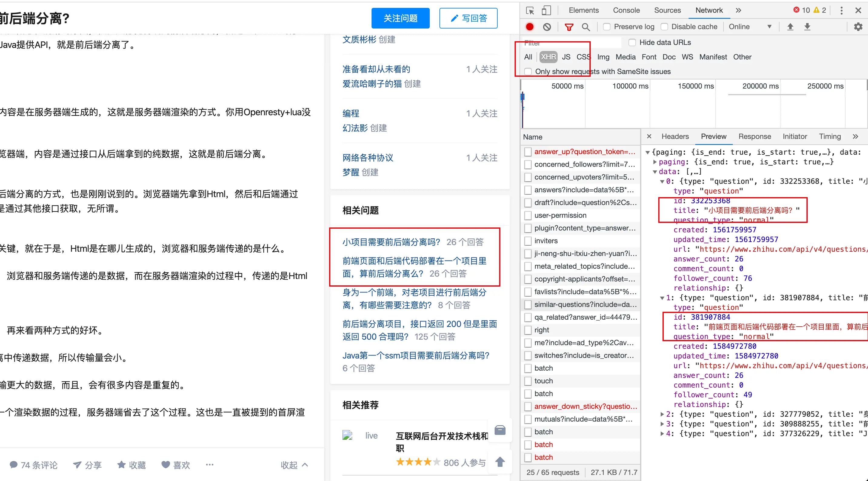Switch to the Console tab
The width and height of the screenshot is (868, 481).
point(626,10)
